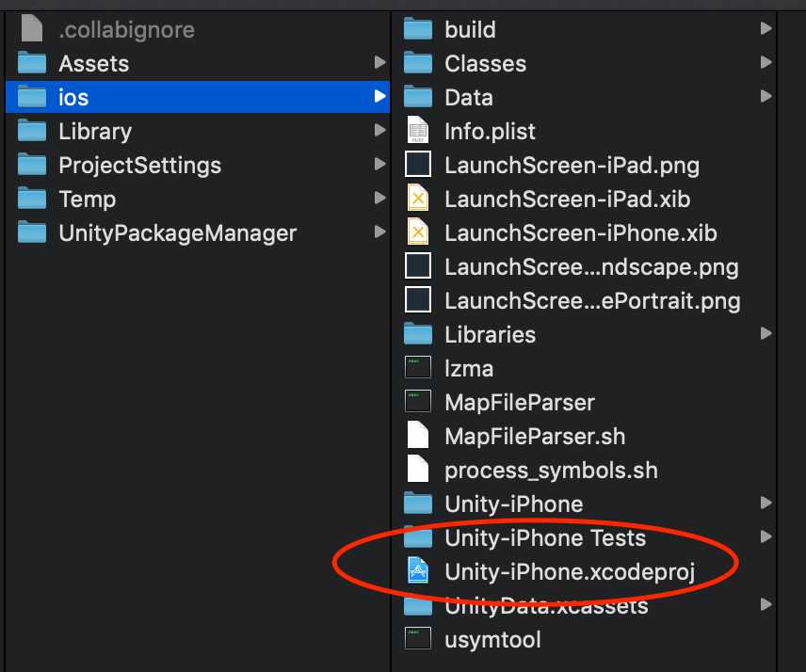The image size is (806, 672).
Task: Expand the Unity-iPhone Tests folder arrow
Action: tap(766, 537)
